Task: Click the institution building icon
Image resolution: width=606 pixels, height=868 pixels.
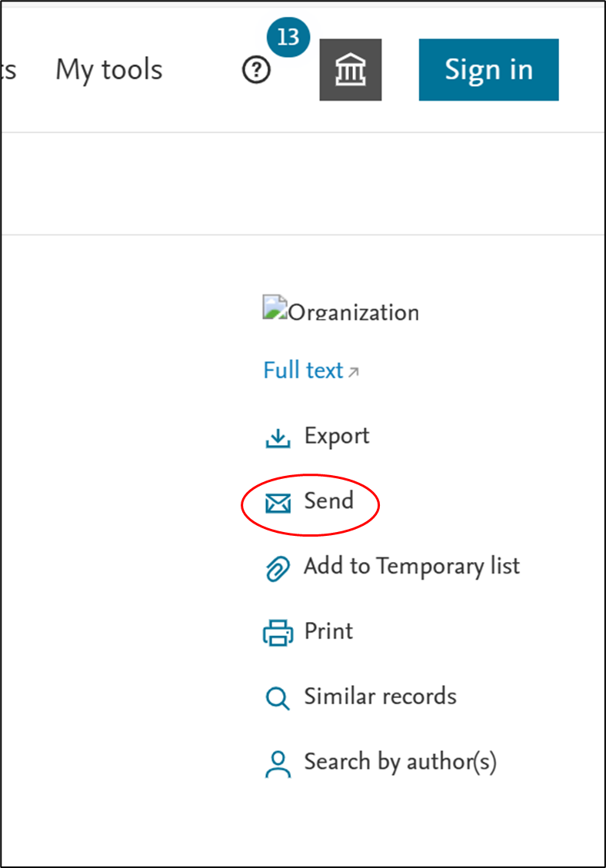Action: pos(351,70)
